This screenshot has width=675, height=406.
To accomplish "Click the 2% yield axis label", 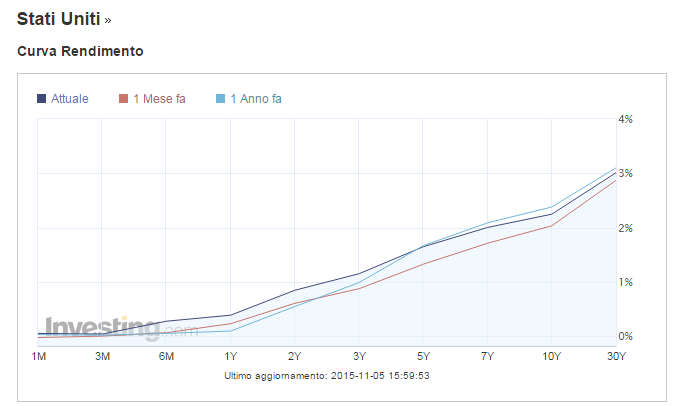I will [x=626, y=228].
